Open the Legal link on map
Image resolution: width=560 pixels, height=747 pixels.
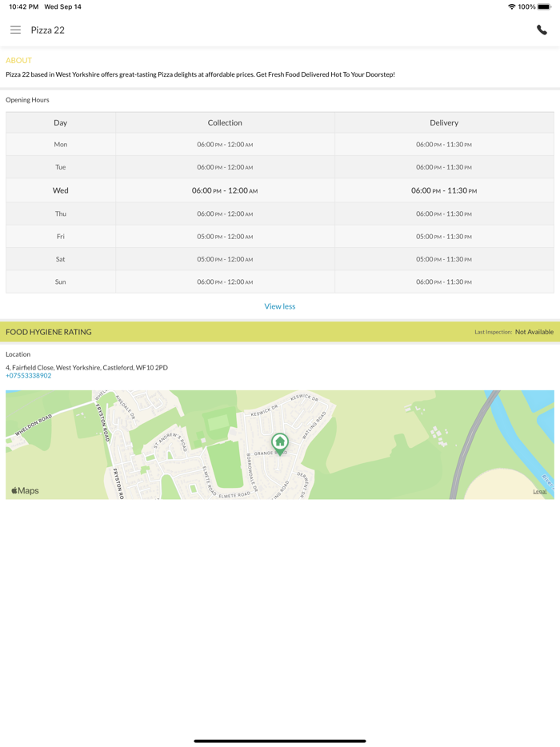click(539, 491)
